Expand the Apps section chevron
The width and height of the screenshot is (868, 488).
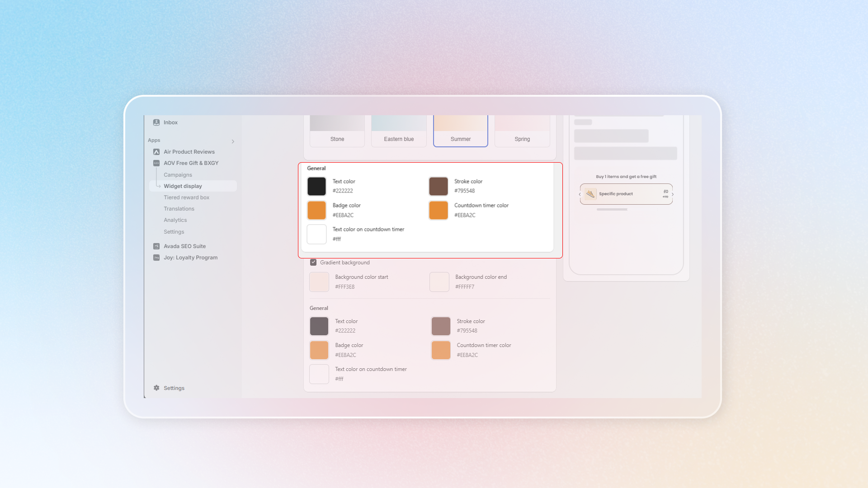pyautogui.click(x=233, y=141)
